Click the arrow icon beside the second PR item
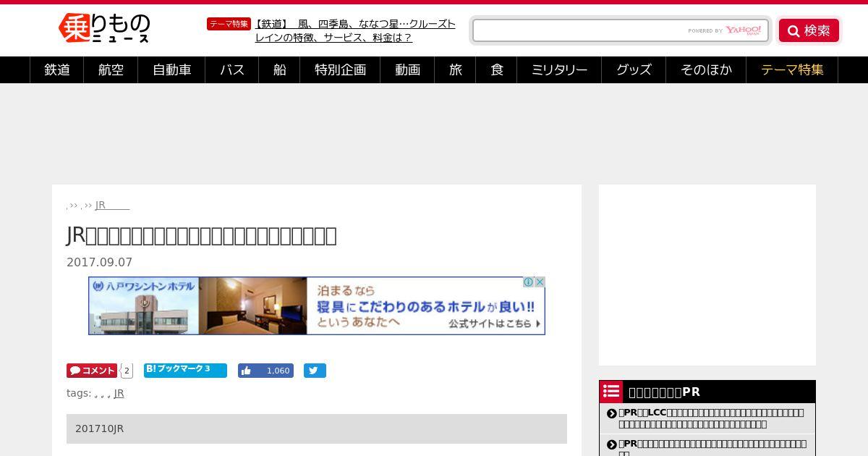The width and height of the screenshot is (868, 456). tap(612, 444)
